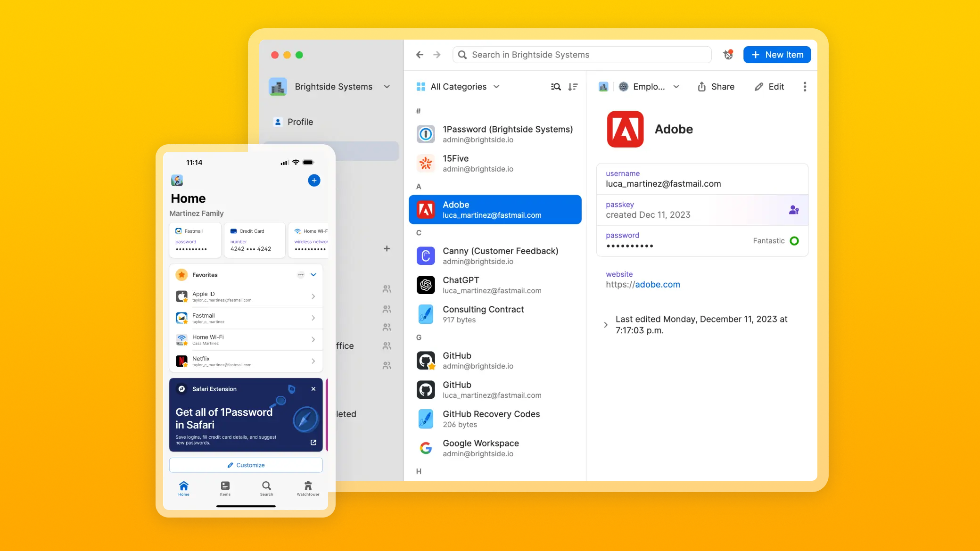Reveal the concealed Adobe password
Image resolution: width=980 pixels, height=551 pixels.
pos(629,246)
